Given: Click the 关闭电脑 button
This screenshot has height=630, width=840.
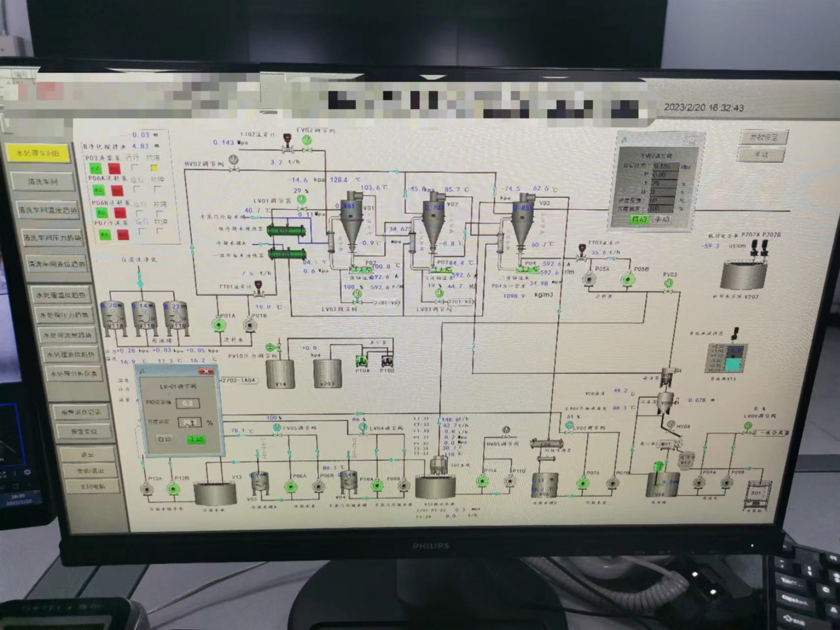Looking at the screenshot, I should (x=92, y=486).
